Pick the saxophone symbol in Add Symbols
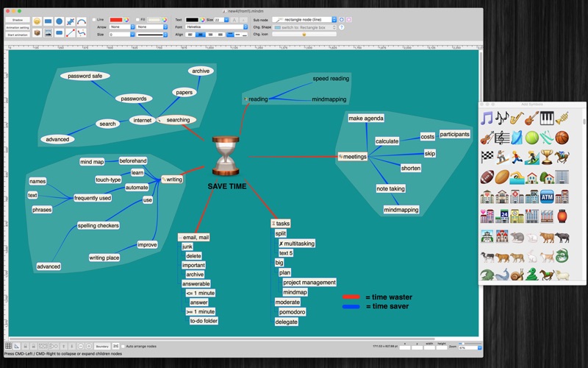 point(517,118)
